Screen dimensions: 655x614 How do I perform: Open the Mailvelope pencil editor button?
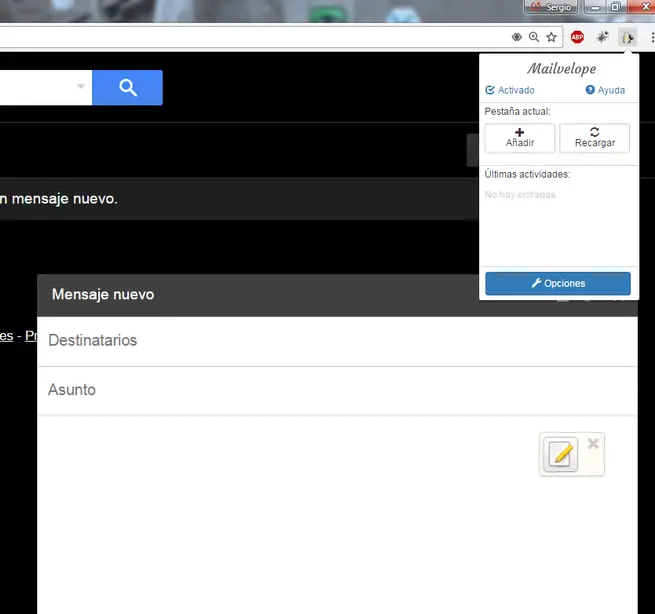[x=560, y=454]
